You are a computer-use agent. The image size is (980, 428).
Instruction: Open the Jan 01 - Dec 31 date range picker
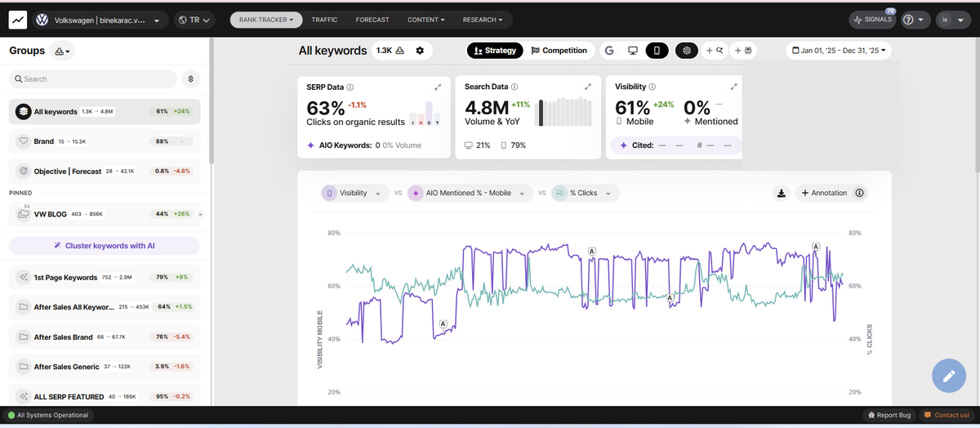pos(838,51)
